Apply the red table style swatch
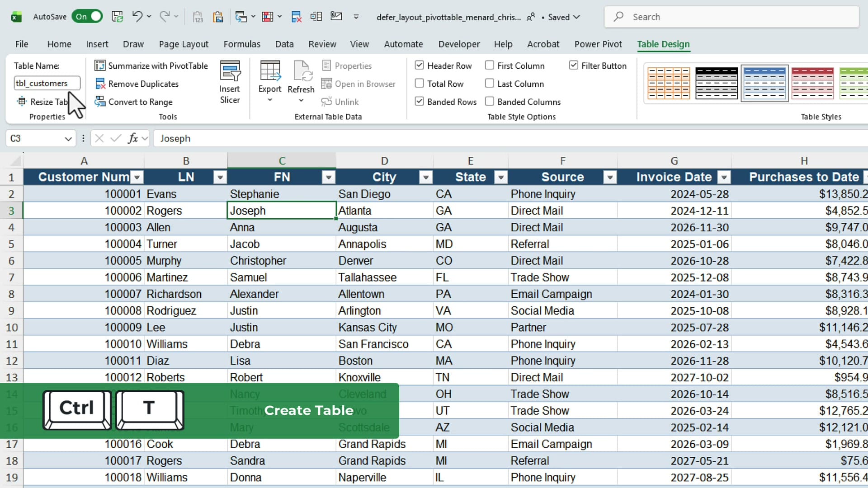The width and height of the screenshot is (868, 488). 812,83
